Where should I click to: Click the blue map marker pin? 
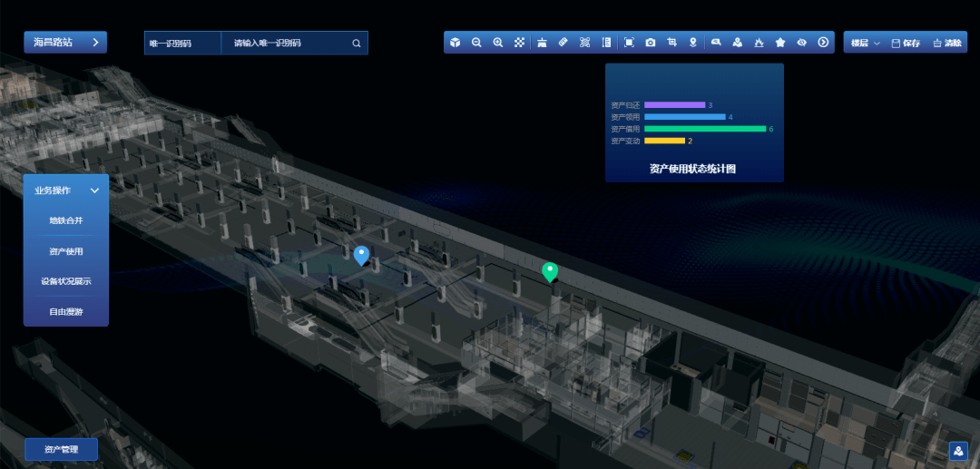click(x=361, y=254)
